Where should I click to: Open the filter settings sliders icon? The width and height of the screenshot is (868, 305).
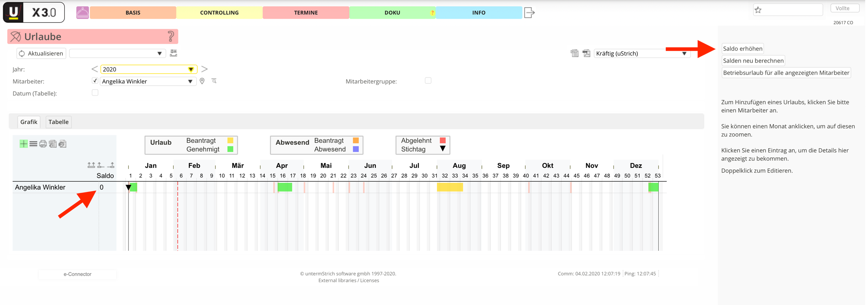(174, 53)
